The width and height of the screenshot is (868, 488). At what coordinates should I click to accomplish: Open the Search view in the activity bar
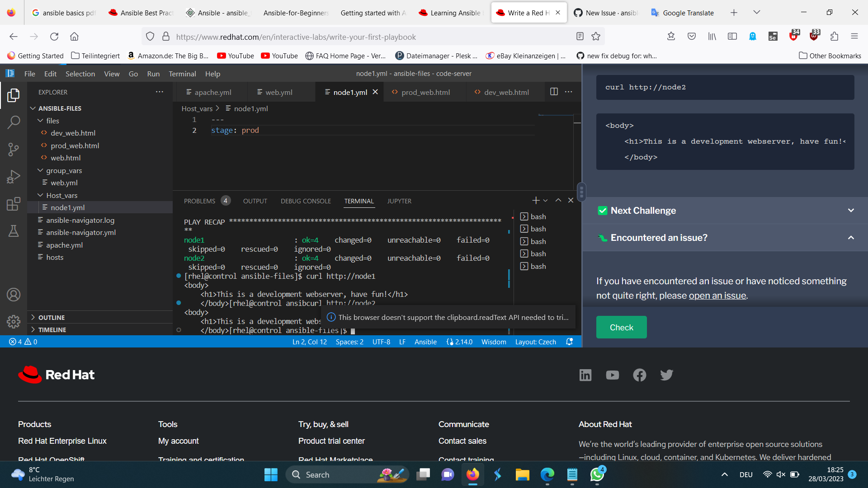tap(14, 122)
